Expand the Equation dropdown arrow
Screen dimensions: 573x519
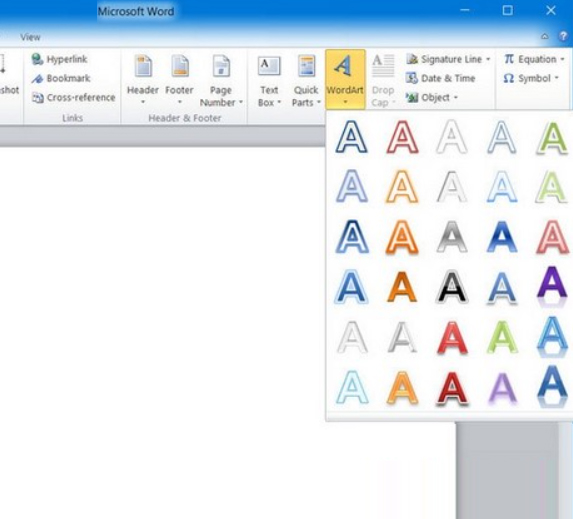click(562, 59)
